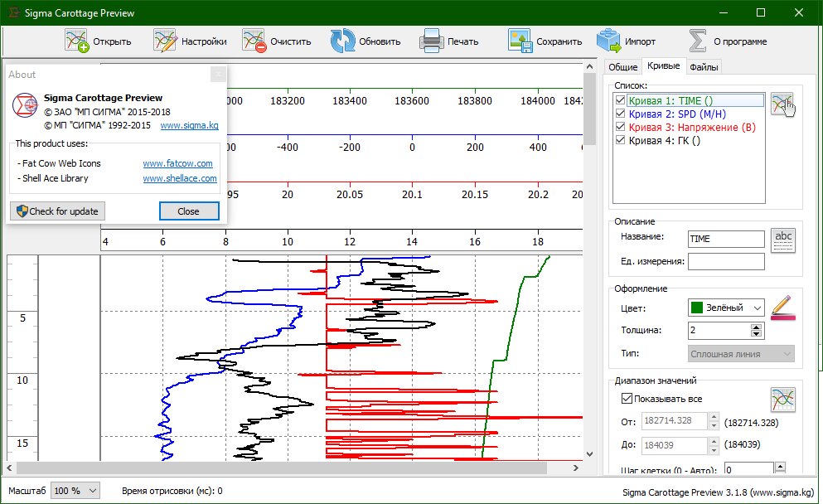The height and width of the screenshot is (504, 823).
Task: Switch to the Файлы tab
Action: (704, 66)
